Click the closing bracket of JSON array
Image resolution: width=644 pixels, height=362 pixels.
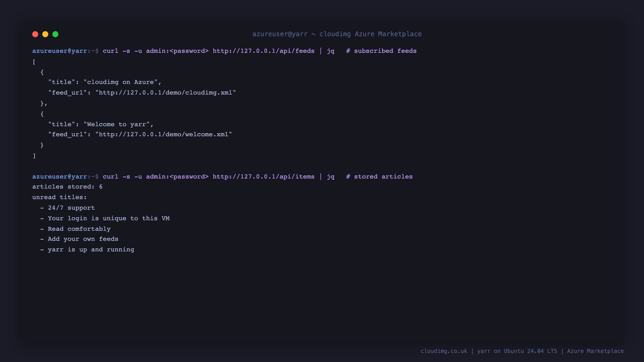pyautogui.click(x=34, y=155)
